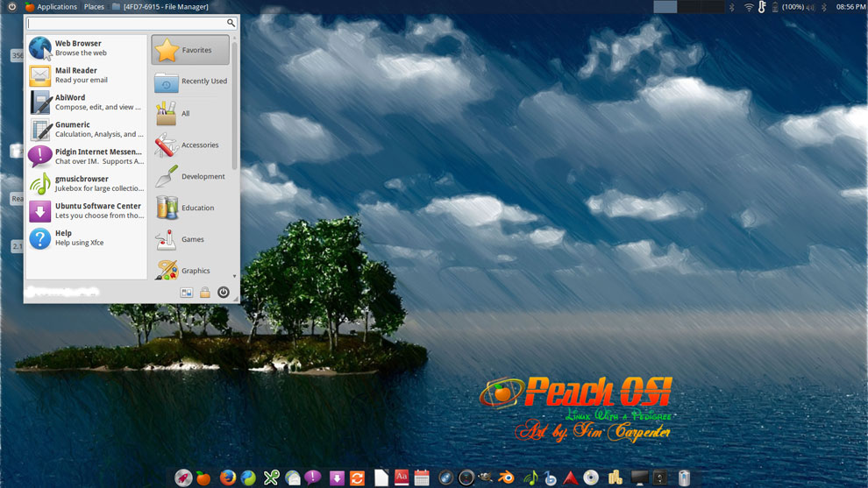Click blue letter b dock icon
The image size is (868, 488).
pos(550,477)
